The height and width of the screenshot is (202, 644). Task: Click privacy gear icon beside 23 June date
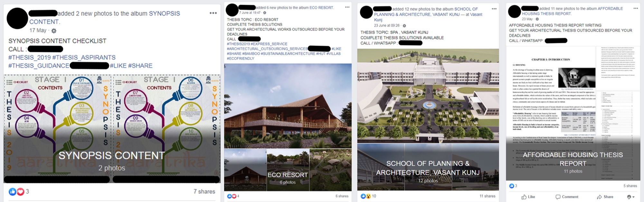pyautogui.click(x=404, y=25)
